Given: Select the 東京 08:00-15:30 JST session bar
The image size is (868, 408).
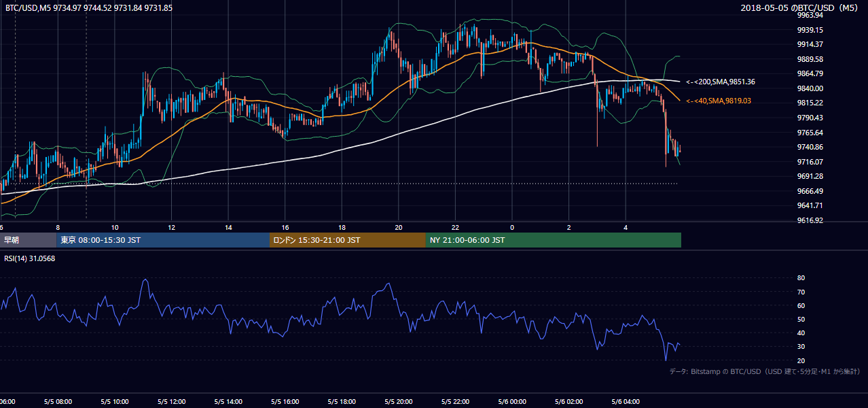Looking at the screenshot, I should (x=163, y=240).
